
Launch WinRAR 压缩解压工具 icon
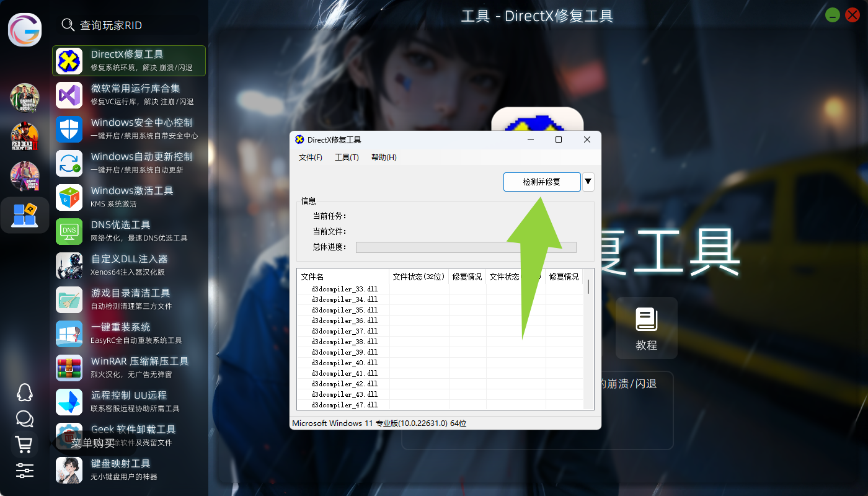[x=69, y=368]
